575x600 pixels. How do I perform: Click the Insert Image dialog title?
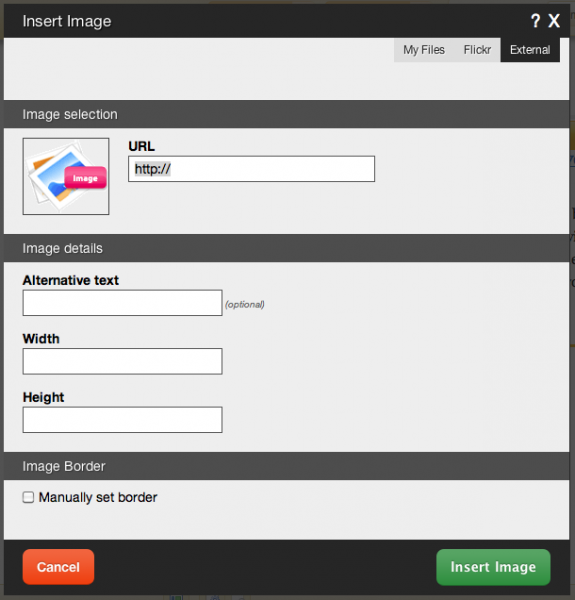click(67, 21)
